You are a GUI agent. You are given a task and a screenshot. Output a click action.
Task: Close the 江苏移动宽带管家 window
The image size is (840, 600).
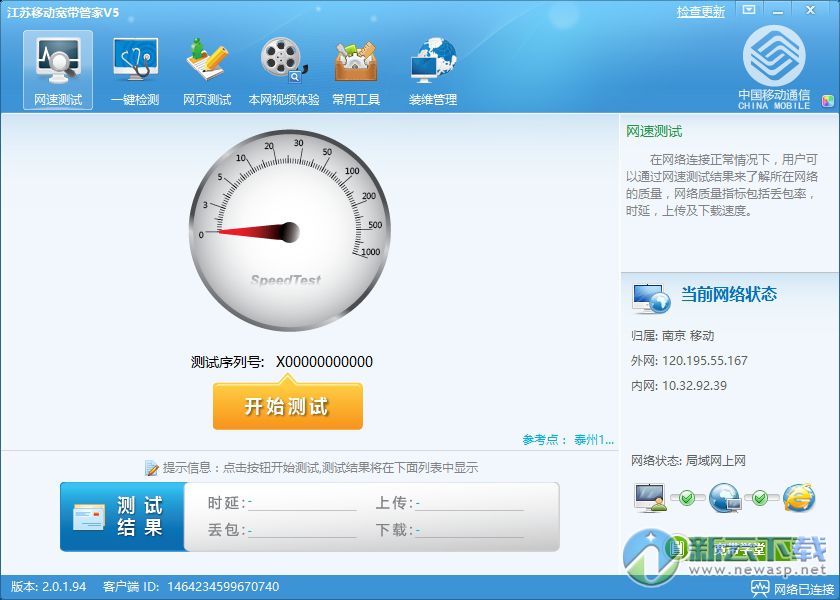click(811, 10)
